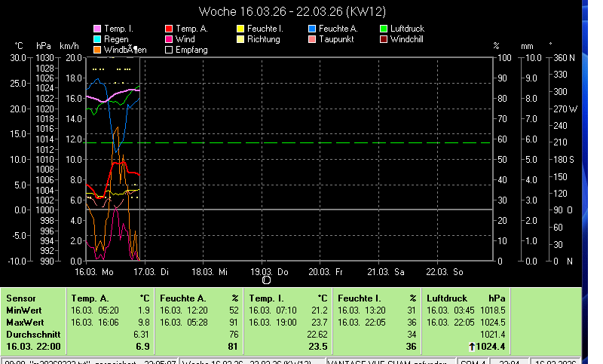Click the chart title Woche 16.03.26 - 22.03.26
The image size is (603, 364).
301,11
